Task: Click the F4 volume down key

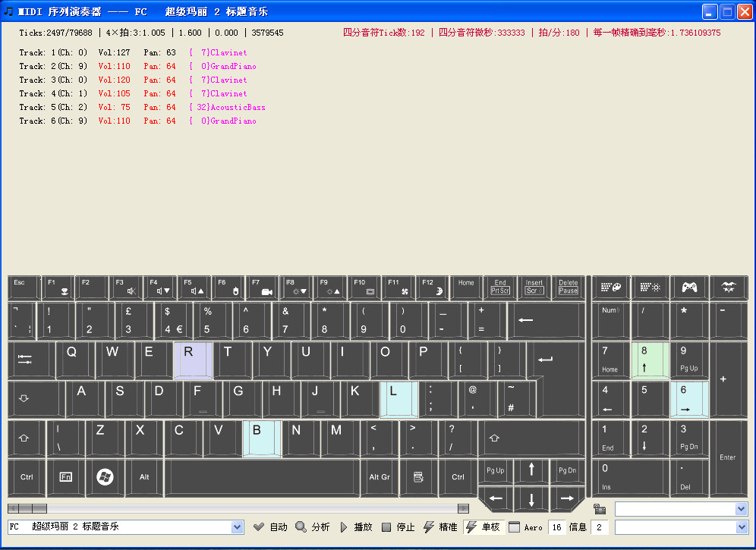Action: (x=161, y=288)
